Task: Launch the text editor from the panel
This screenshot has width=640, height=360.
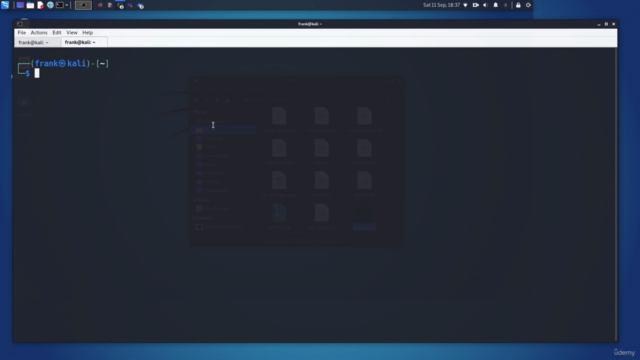Action: point(40,5)
